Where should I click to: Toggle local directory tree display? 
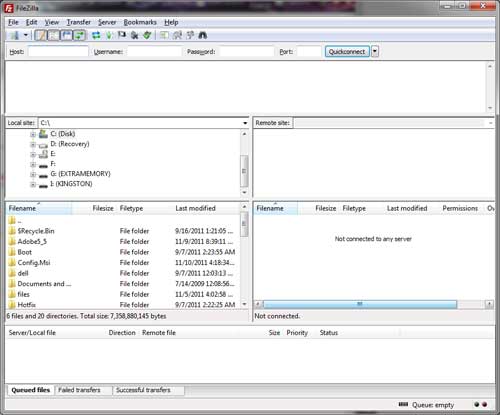click(54, 35)
